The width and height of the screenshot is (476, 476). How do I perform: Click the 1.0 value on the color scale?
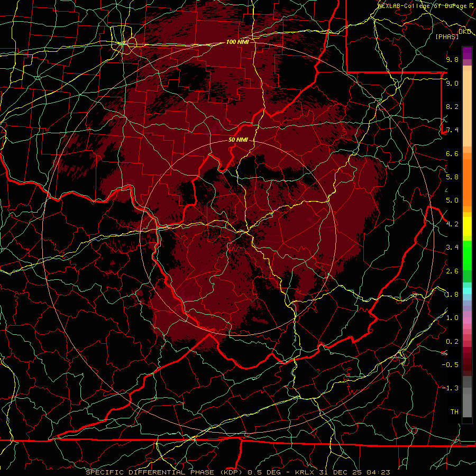pyautogui.click(x=452, y=318)
